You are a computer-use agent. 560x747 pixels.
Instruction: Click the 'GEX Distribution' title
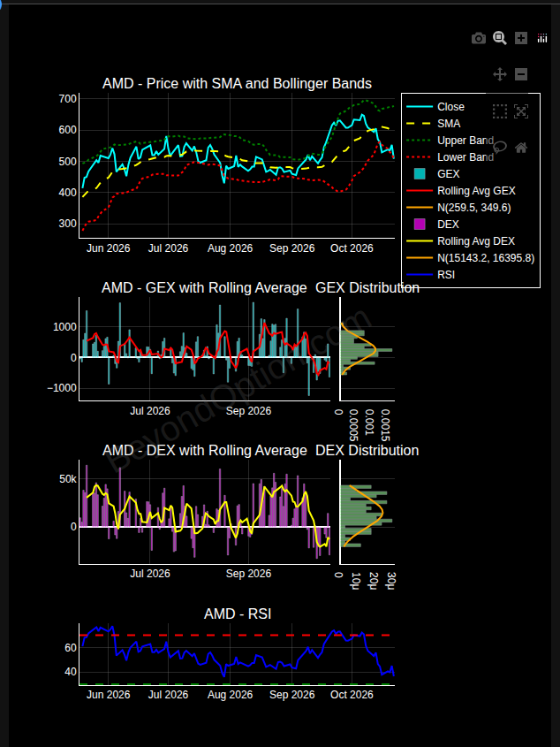pyautogui.click(x=367, y=287)
